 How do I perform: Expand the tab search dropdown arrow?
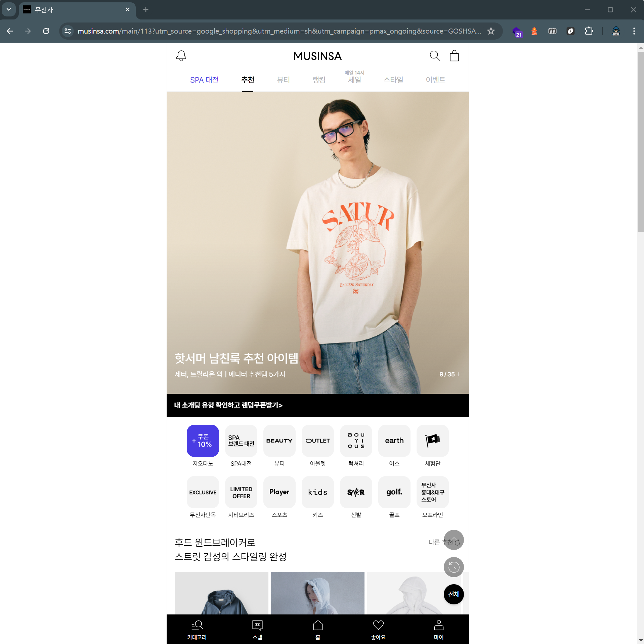pos(9,9)
